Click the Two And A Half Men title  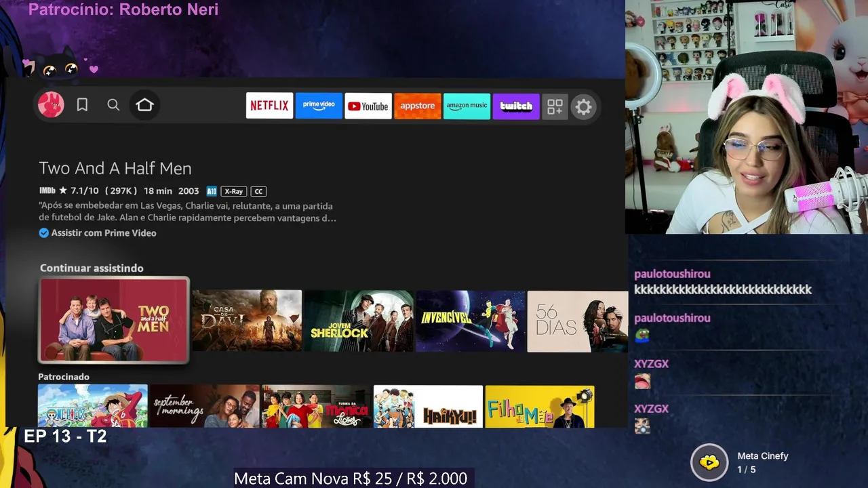[x=115, y=168]
